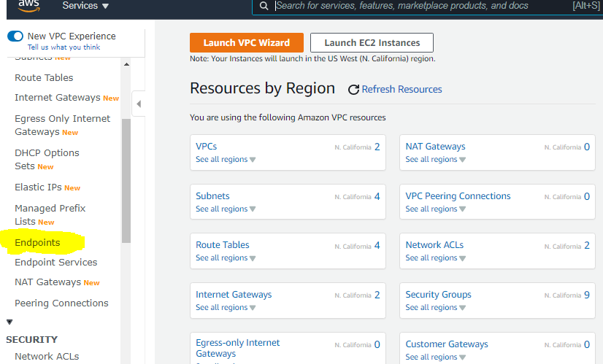Click the AWS logo
603x364 pixels.
point(29,5)
